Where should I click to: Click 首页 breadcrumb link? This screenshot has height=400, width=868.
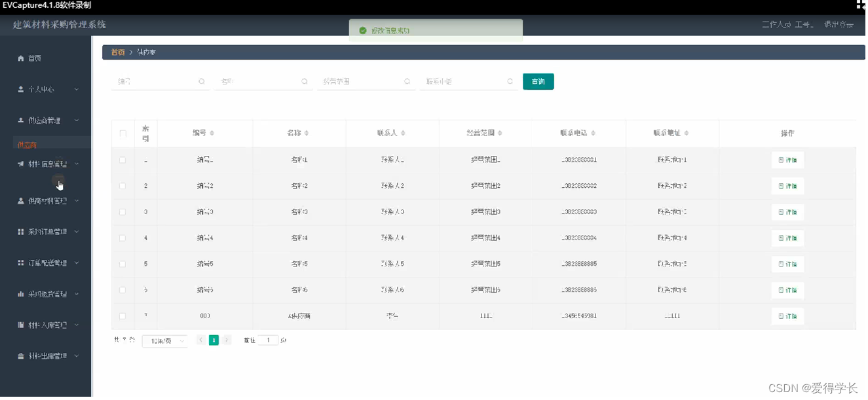point(118,52)
